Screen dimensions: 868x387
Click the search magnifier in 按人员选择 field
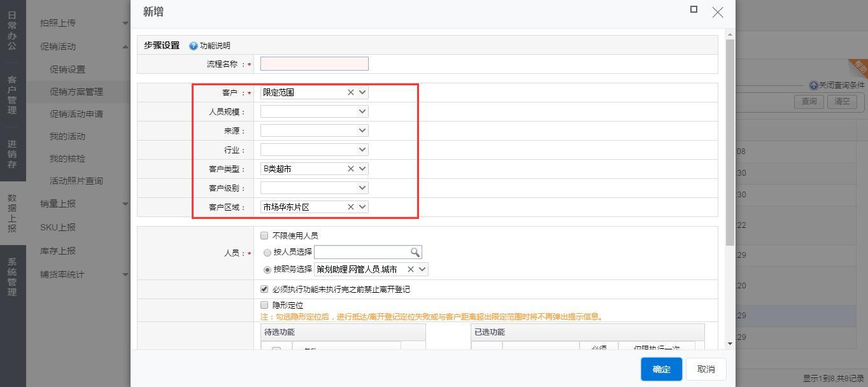click(x=415, y=253)
